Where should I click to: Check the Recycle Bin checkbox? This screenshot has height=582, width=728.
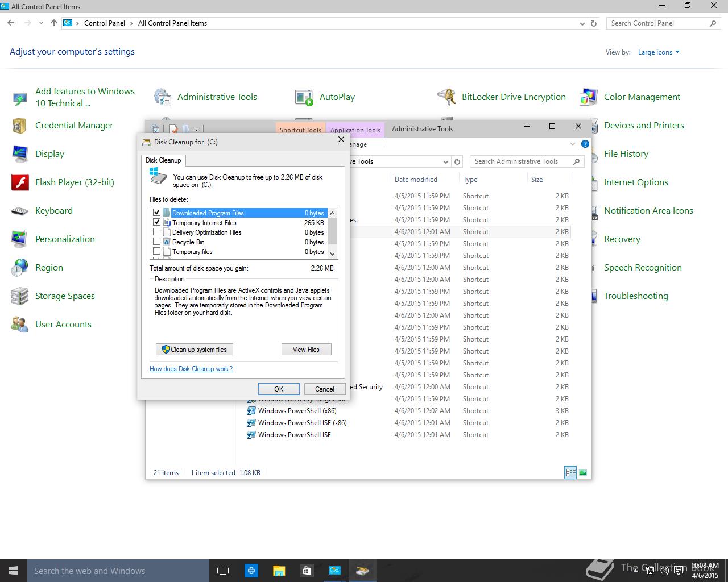[157, 242]
